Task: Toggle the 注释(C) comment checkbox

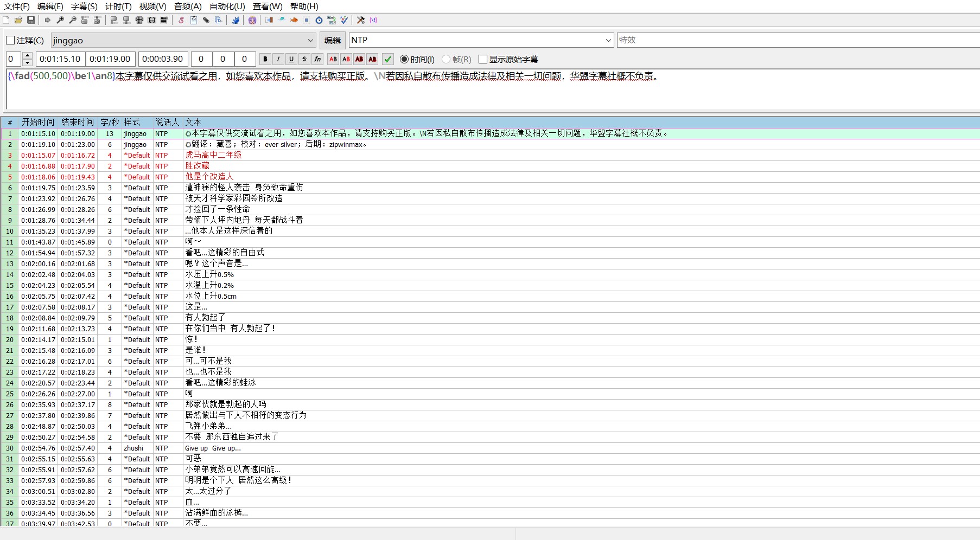Action: click(x=10, y=40)
